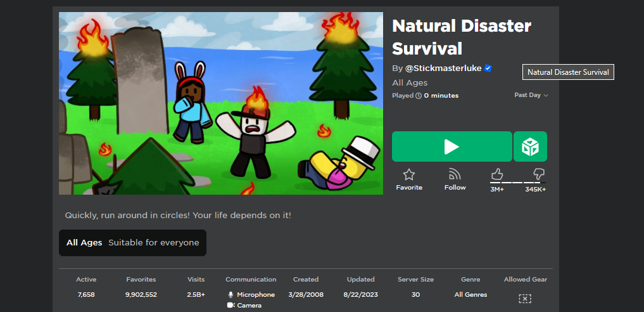The image size is (644, 312).
Task: Click the Favorites count 9,902,552
Action: click(141, 295)
